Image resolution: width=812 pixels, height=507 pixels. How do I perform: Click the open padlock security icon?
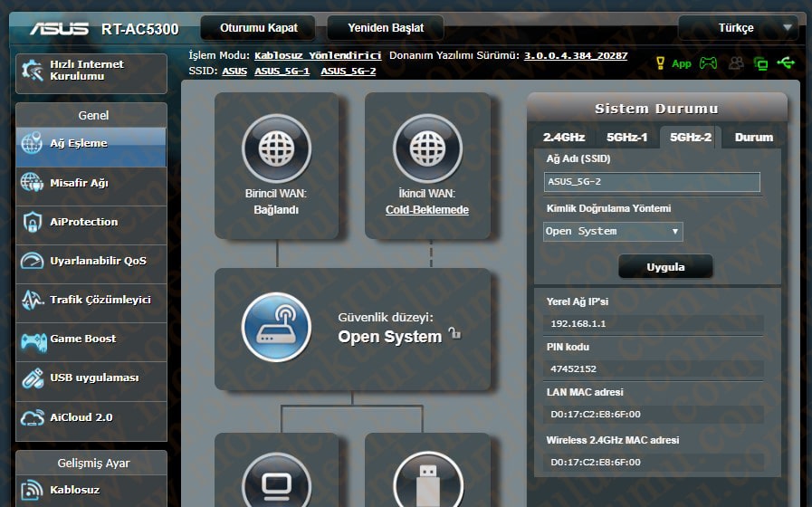point(454,332)
